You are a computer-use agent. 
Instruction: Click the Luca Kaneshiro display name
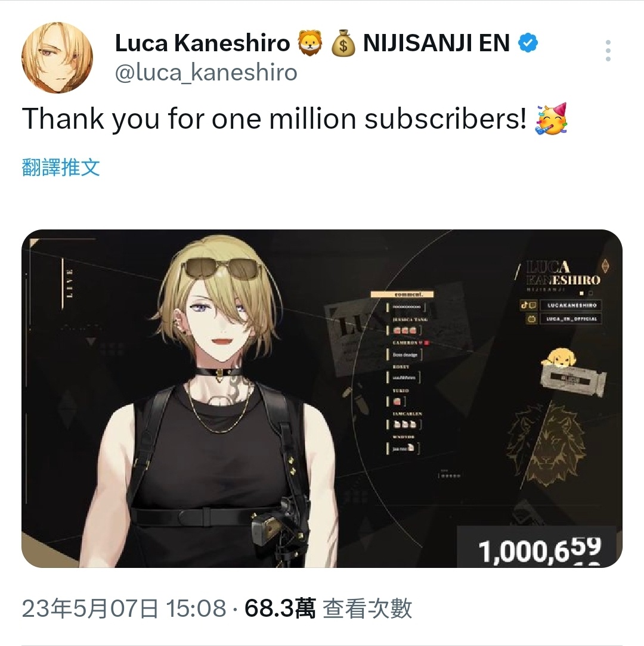(202, 43)
